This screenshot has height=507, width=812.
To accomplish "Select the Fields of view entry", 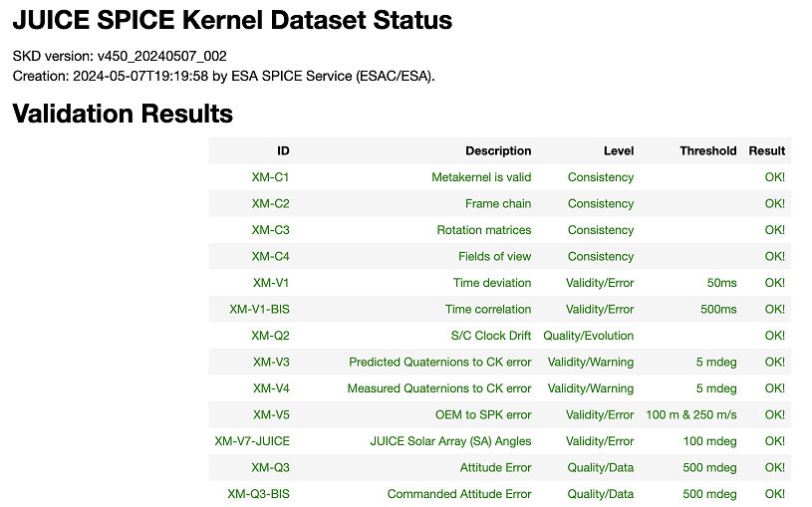I will [x=494, y=256].
